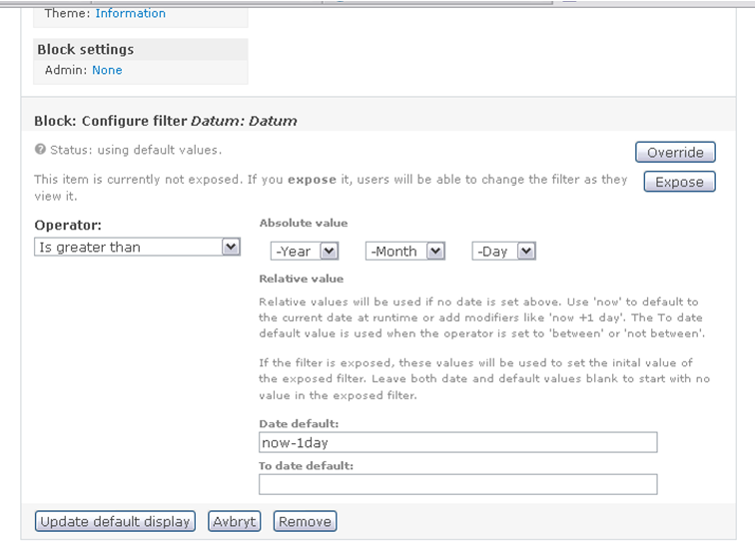This screenshot has width=756, height=557.
Task: Click the help icon beside Status
Action: 40,150
